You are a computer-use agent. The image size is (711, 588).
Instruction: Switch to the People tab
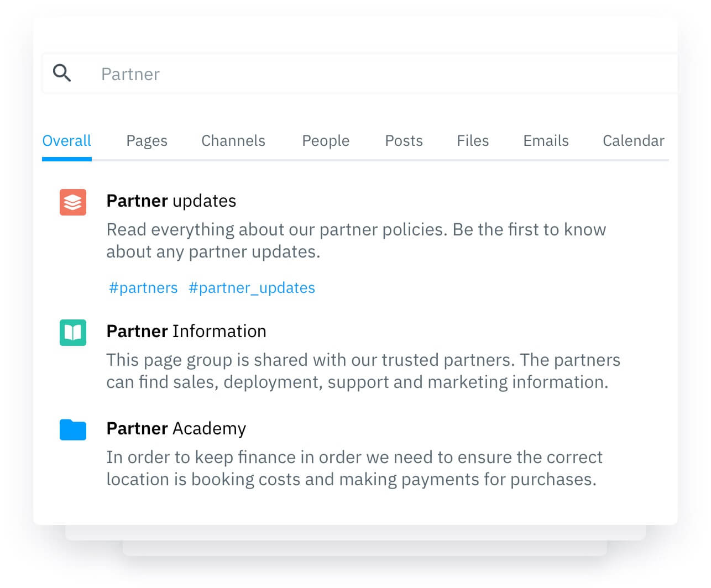coord(325,141)
